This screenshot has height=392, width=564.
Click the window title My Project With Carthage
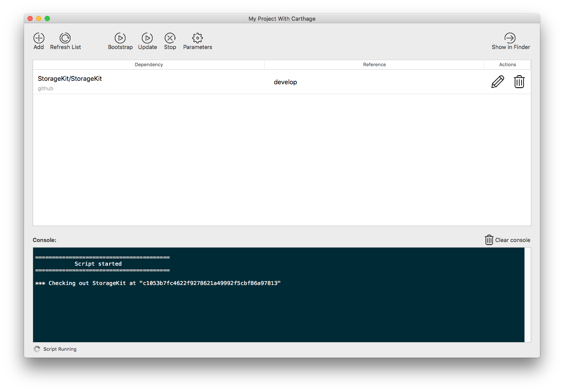(282, 18)
